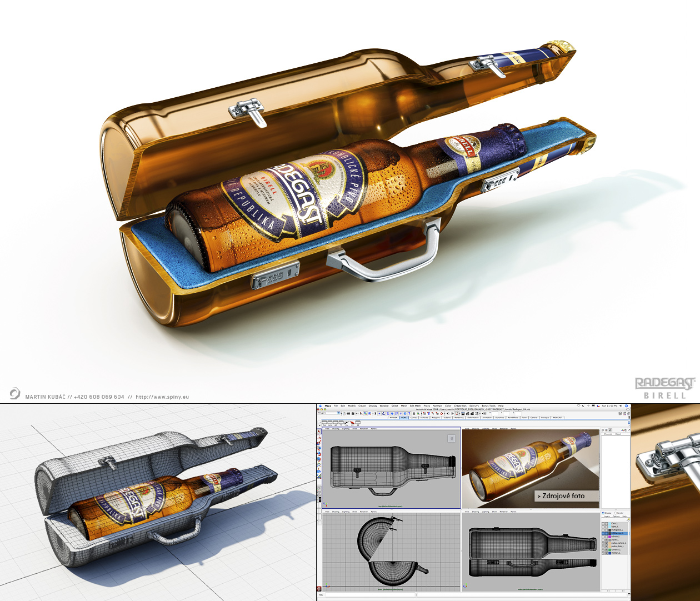Image resolution: width=700 pixels, height=601 pixels.
Task: Select the Display radio button in Layer Editor
Action: [x=603, y=513]
